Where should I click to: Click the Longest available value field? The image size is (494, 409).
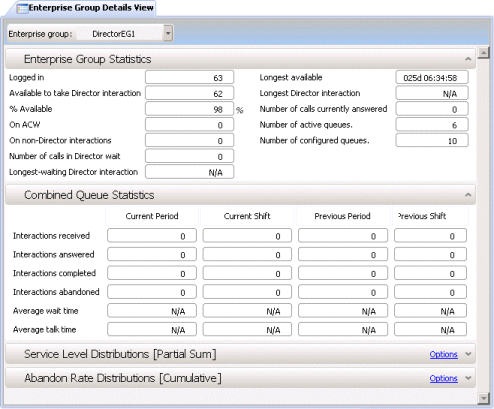[x=432, y=77]
